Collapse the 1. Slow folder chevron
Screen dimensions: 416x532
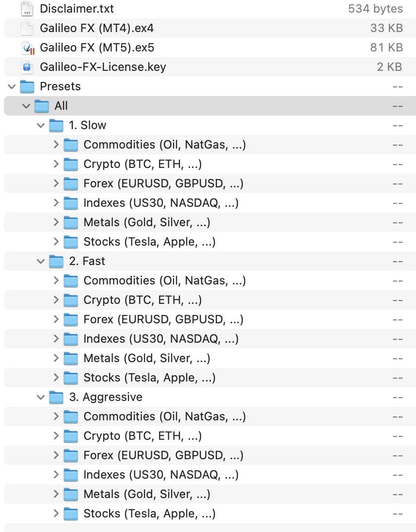click(41, 126)
